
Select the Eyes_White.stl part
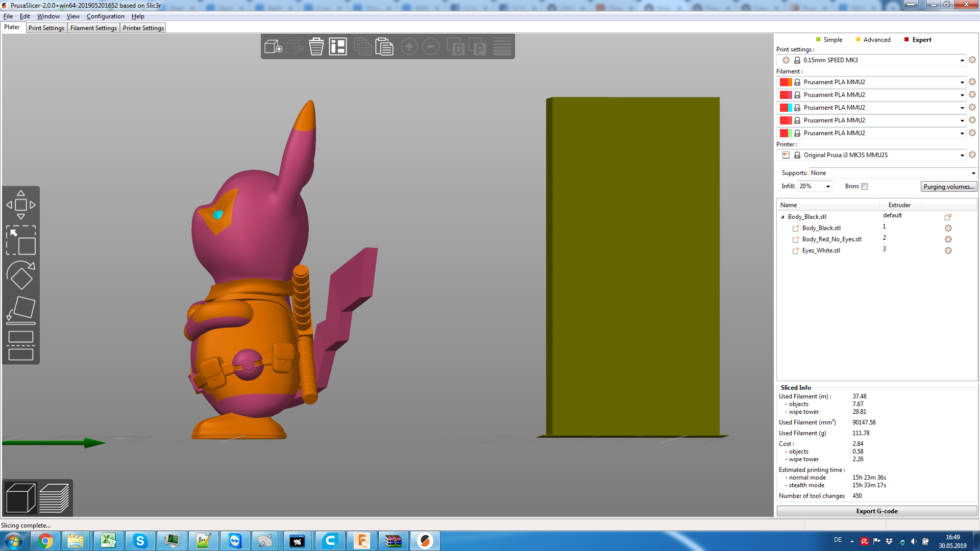821,251
